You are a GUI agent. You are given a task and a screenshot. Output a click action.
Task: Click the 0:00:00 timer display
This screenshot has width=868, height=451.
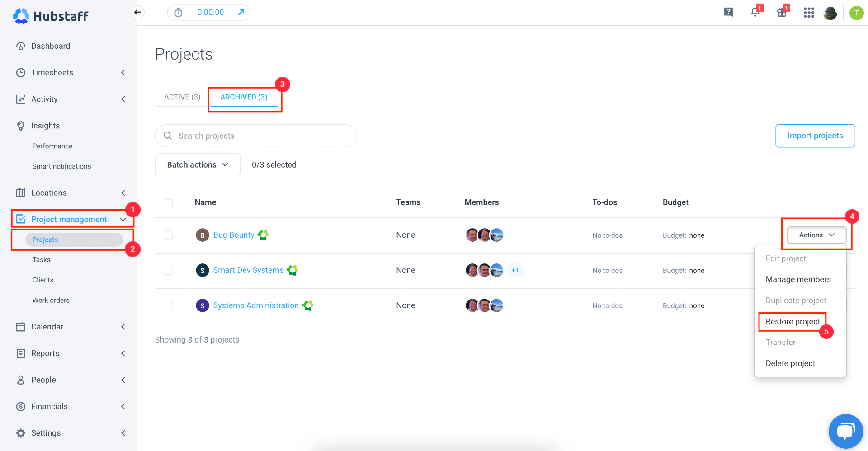click(x=210, y=12)
